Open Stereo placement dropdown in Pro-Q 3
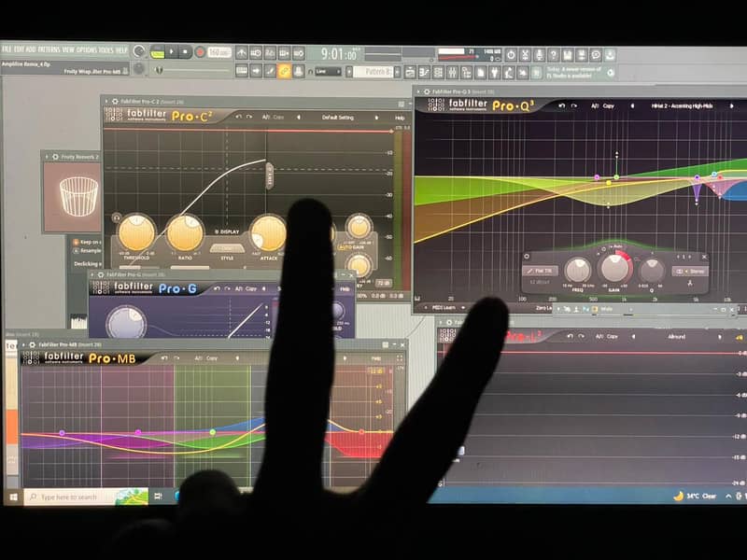The height and width of the screenshot is (560, 747). [x=690, y=271]
